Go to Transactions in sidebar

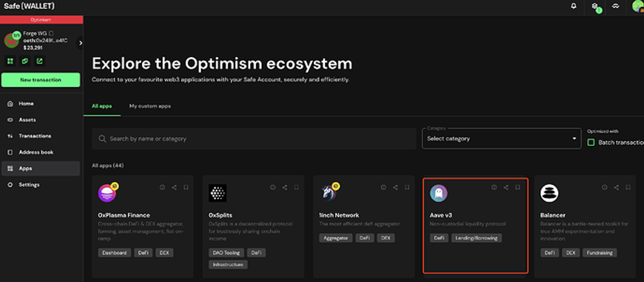[35, 136]
